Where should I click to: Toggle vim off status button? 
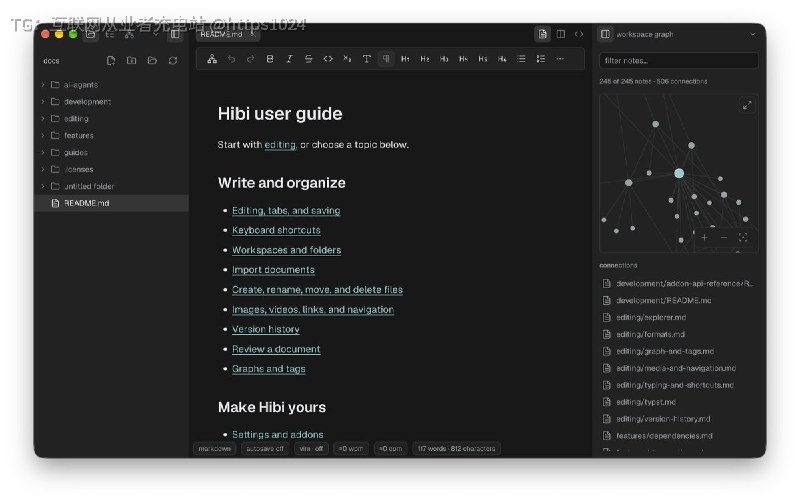click(311, 449)
